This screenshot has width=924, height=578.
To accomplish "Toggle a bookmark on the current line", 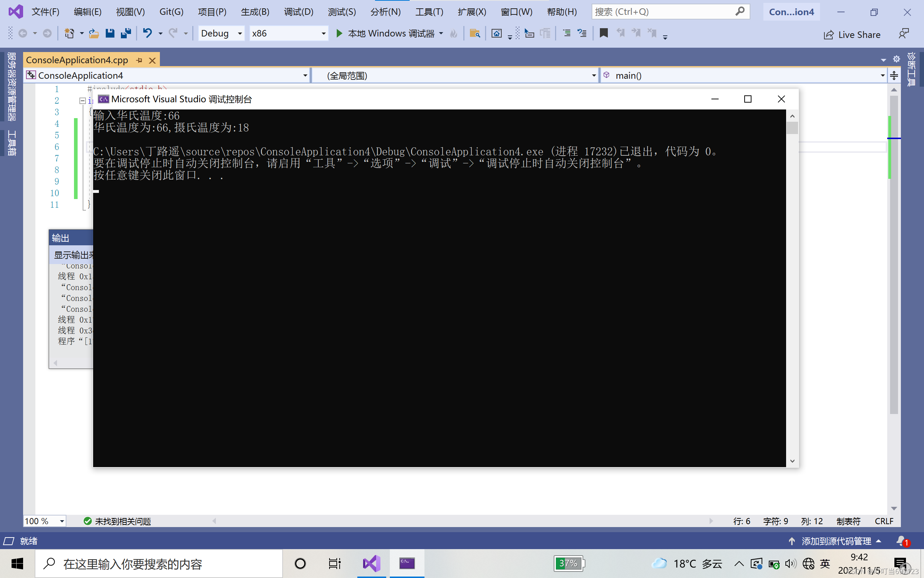I will point(603,33).
